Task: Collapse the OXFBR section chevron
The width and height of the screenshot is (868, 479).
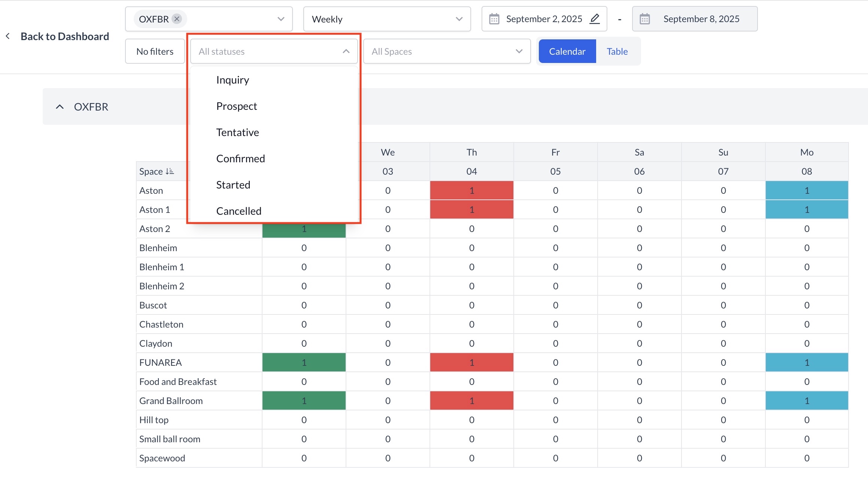Action: coord(60,107)
